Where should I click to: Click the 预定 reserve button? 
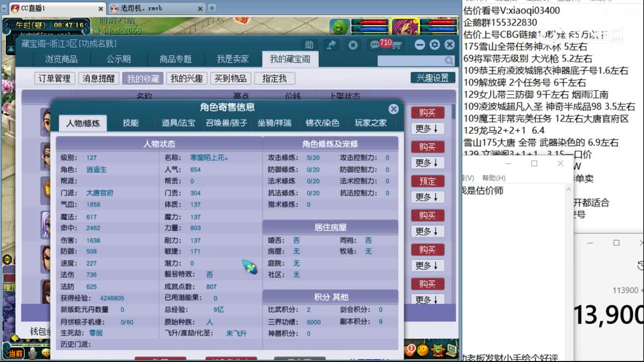click(x=427, y=180)
